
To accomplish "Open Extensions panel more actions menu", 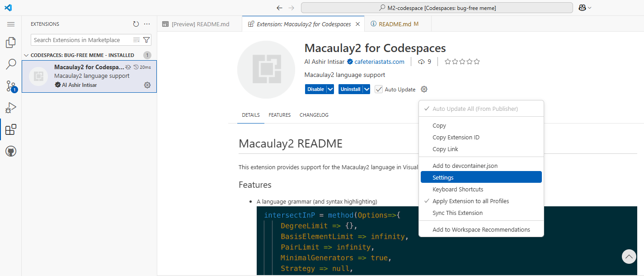I will pyautogui.click(x=147, y=24).
